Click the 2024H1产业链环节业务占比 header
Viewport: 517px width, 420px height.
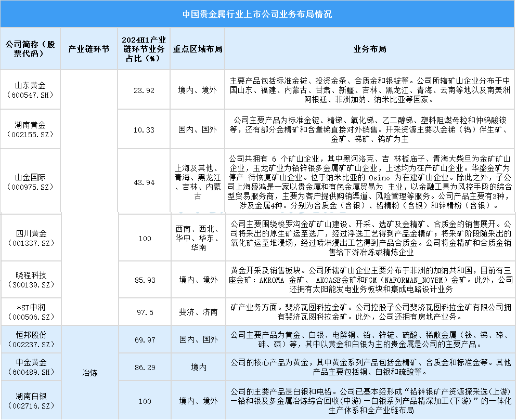pyautogui.click(x=144, y=49)
